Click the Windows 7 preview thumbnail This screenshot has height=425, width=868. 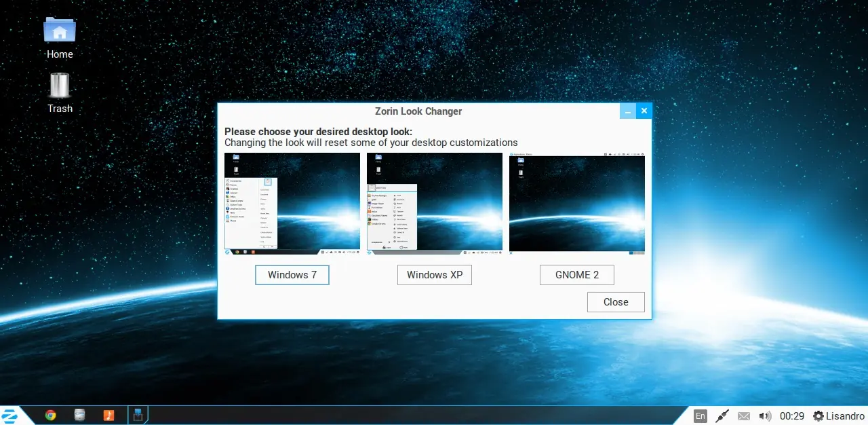pos(292,204)
